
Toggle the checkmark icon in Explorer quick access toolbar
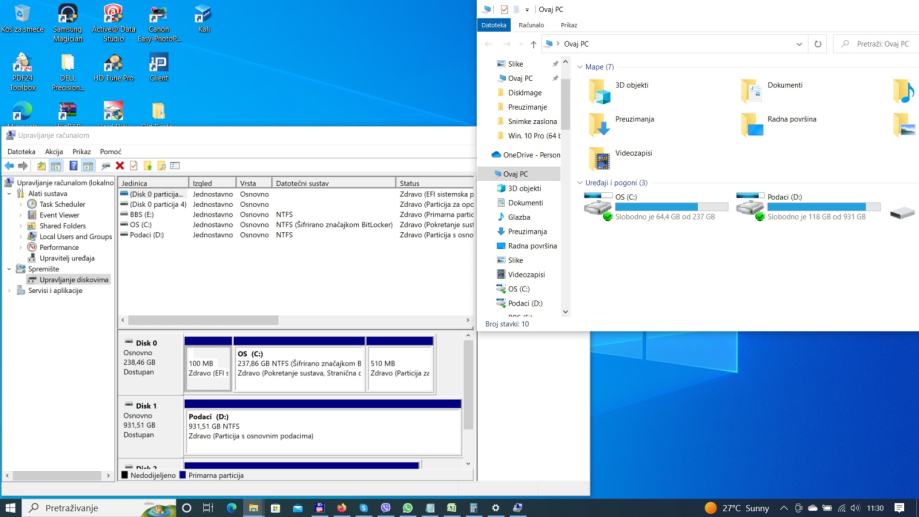click(504, 9)
